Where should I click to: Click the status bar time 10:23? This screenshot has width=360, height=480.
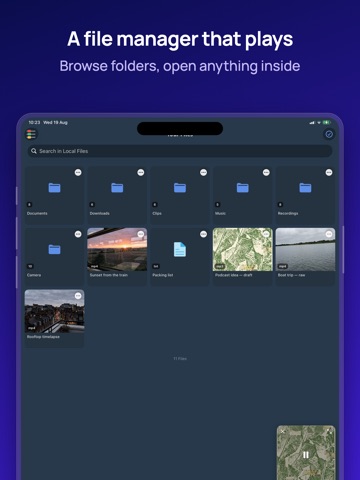pyautogui.click(x=34, y=122)
